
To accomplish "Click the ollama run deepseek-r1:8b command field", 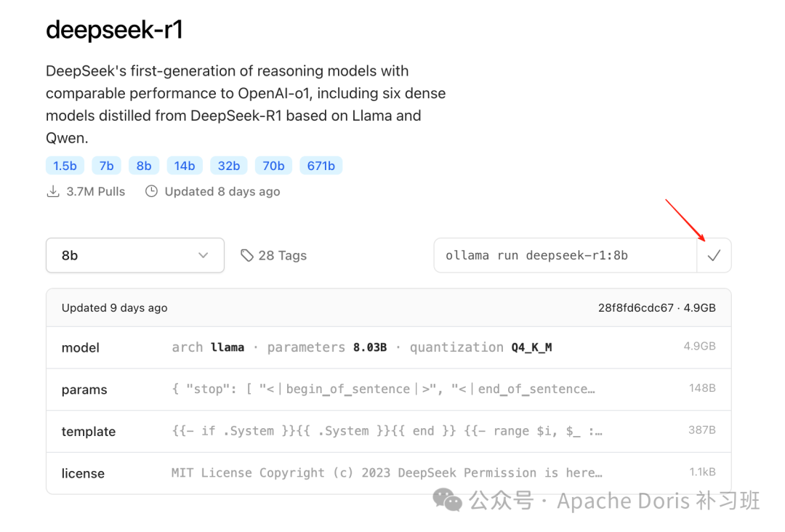I will tap(565, 255).
